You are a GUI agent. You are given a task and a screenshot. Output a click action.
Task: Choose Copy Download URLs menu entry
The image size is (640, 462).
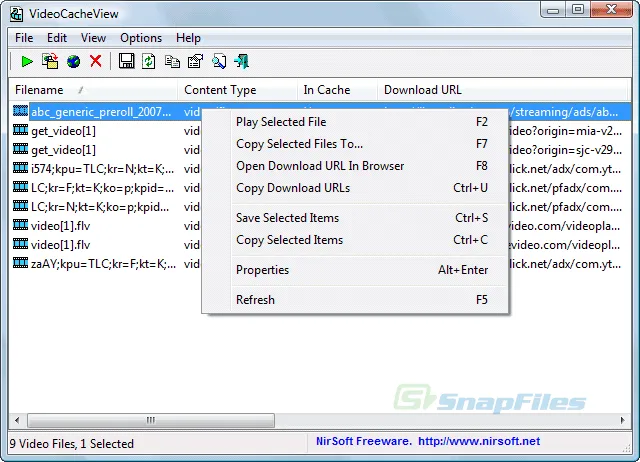point(355,188)
